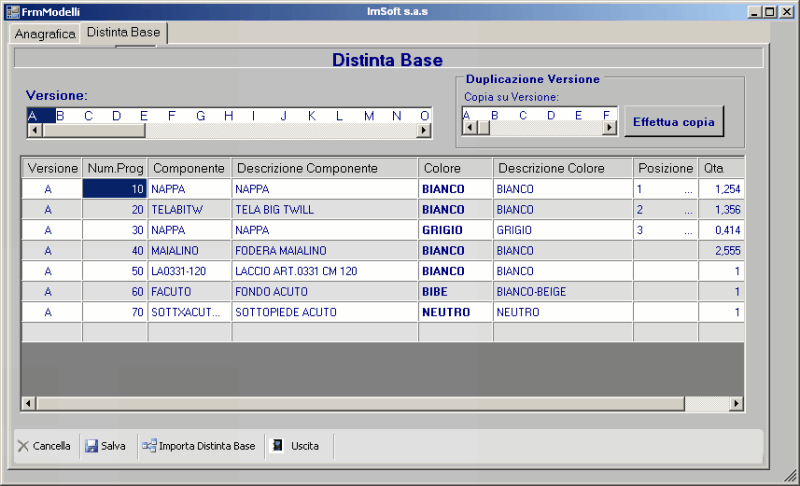
Task: Click the Num.Prog cell with value 40
Action: 115,250
